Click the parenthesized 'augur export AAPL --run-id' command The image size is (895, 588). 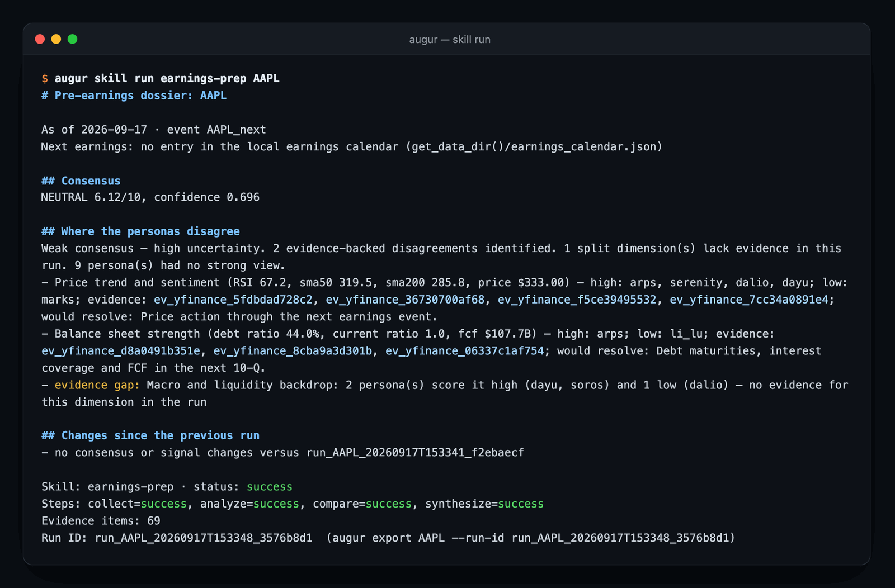coord(530,538)
